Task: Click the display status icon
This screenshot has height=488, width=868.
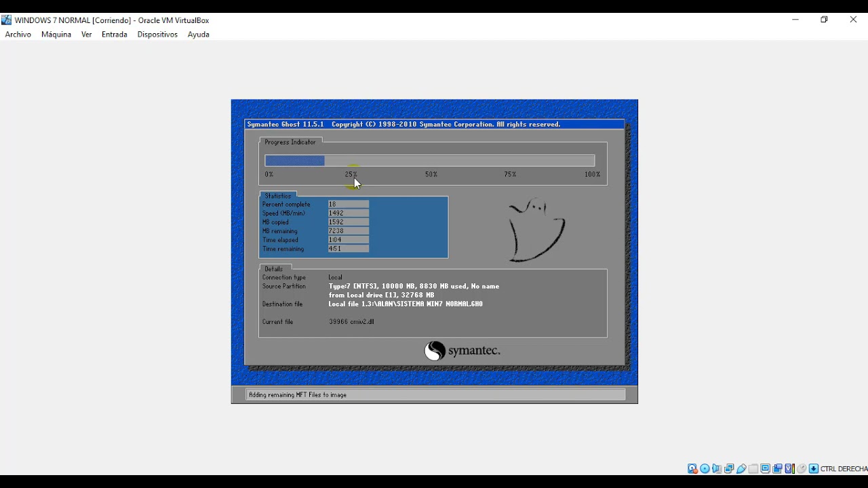Action: 765,468
